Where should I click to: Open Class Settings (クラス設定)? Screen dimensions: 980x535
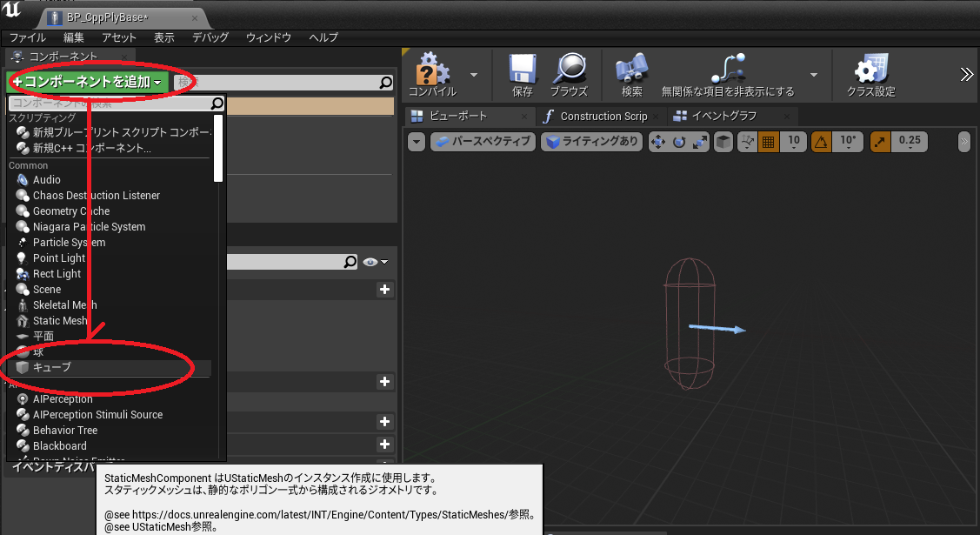pos(871,74)
